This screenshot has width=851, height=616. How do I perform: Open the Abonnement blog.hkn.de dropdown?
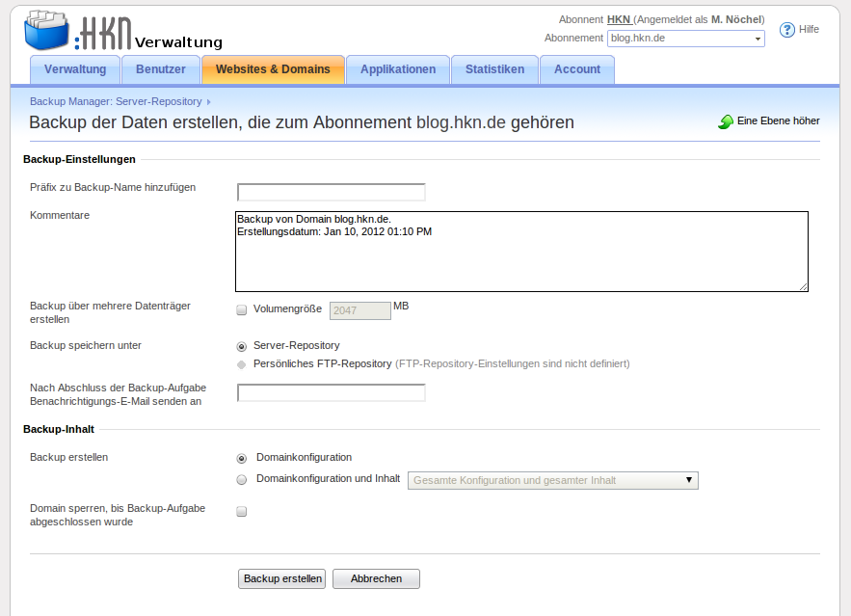coord(685,39)
